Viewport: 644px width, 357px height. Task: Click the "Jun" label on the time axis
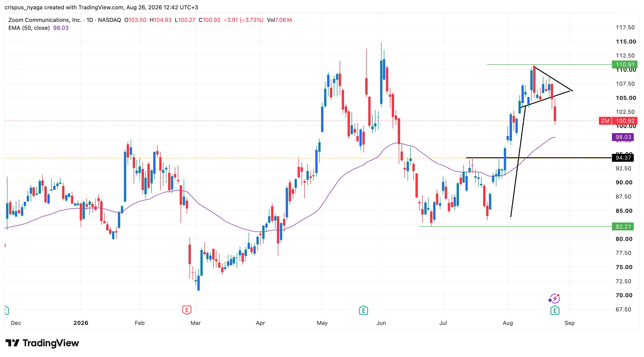pos(381,323)
